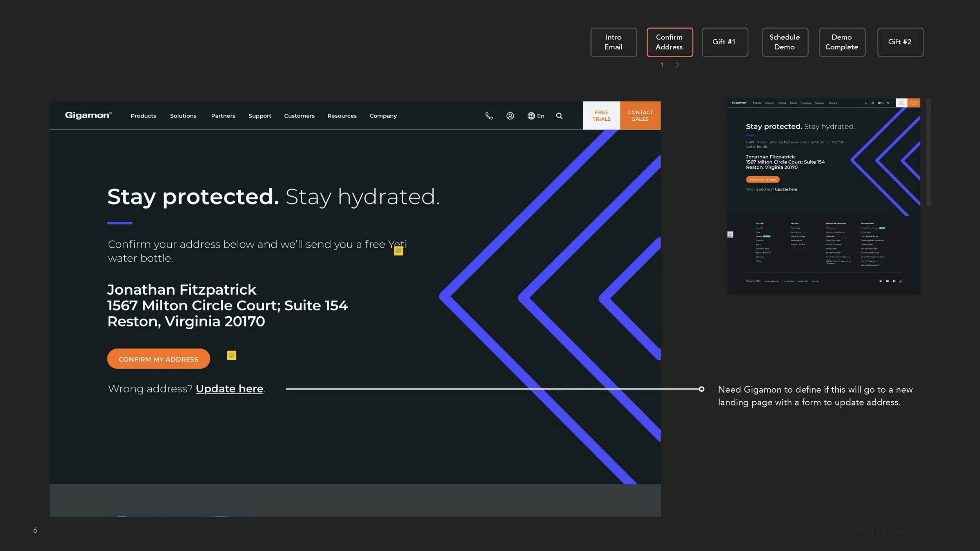Go to the Demo Complete step

[842, 42]
